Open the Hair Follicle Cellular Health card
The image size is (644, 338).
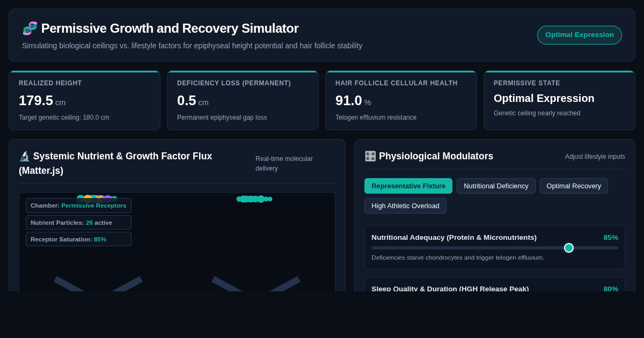pos(401,101)
